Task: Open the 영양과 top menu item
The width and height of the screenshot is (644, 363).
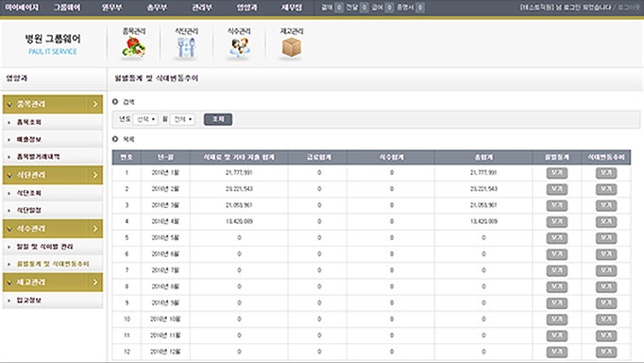Action: pyautogui.click(x=246, y=8)
